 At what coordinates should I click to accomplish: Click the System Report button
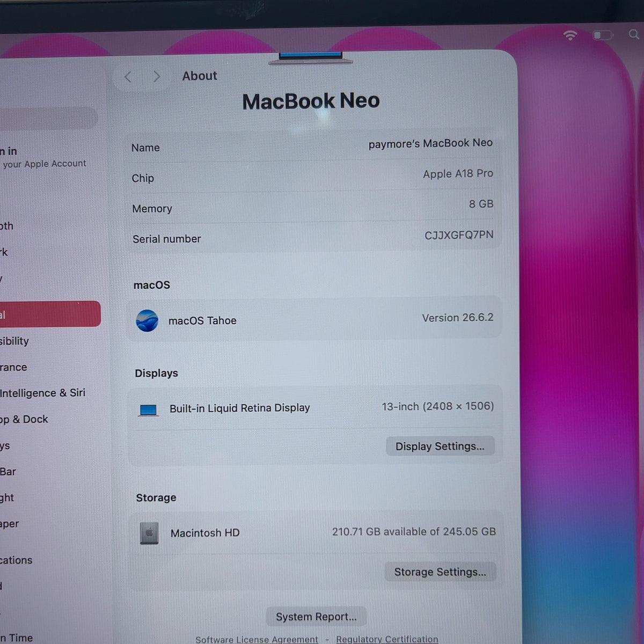point(316,617)
